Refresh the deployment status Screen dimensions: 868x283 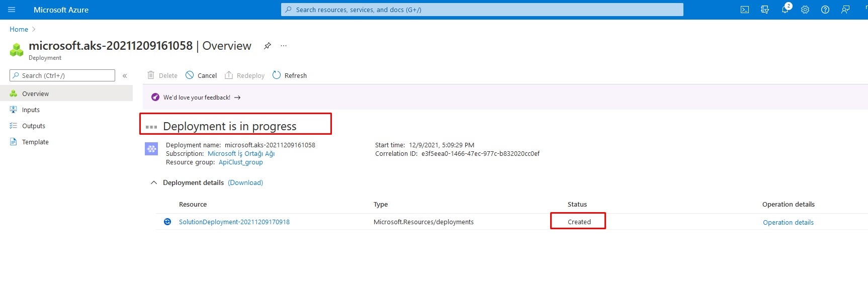290,75
